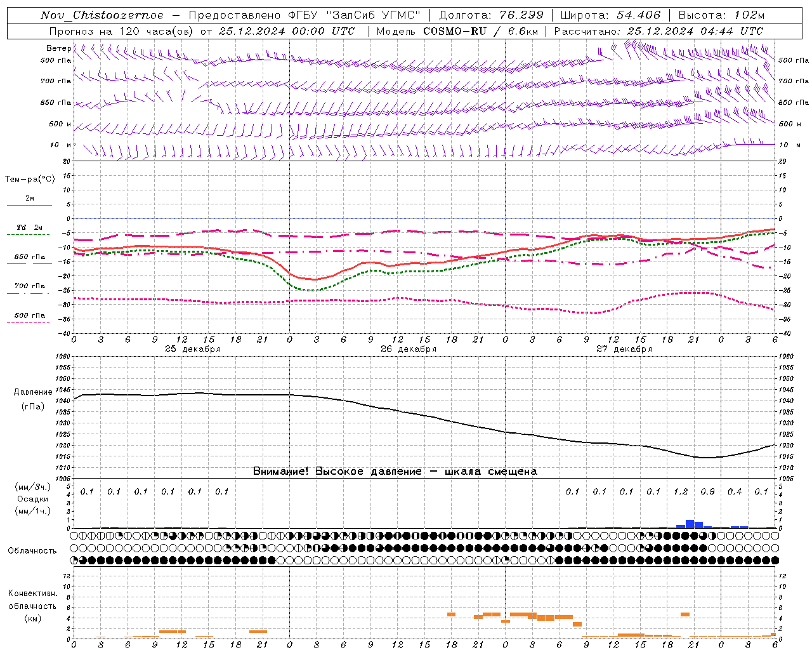The height and width of the screenshot is (650, 812).
Task: Click the 'Давление' pressure label
Action: coord(33,392)
